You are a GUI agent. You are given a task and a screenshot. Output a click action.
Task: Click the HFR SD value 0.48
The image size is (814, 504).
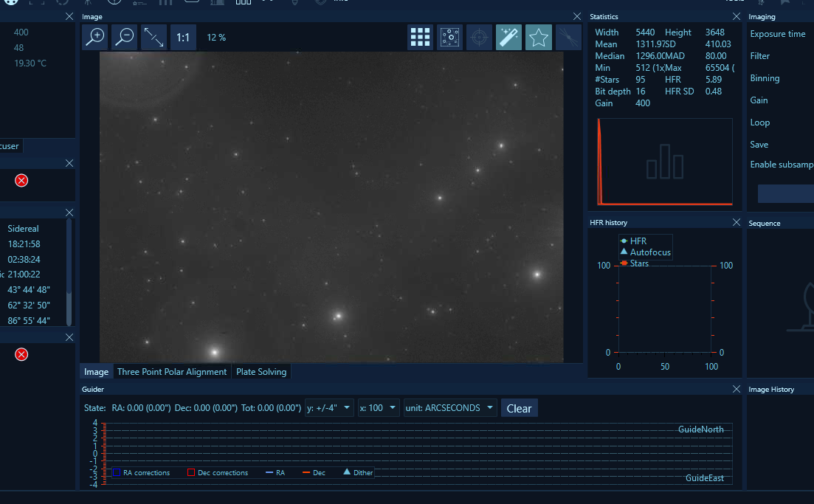coord(714,92)
